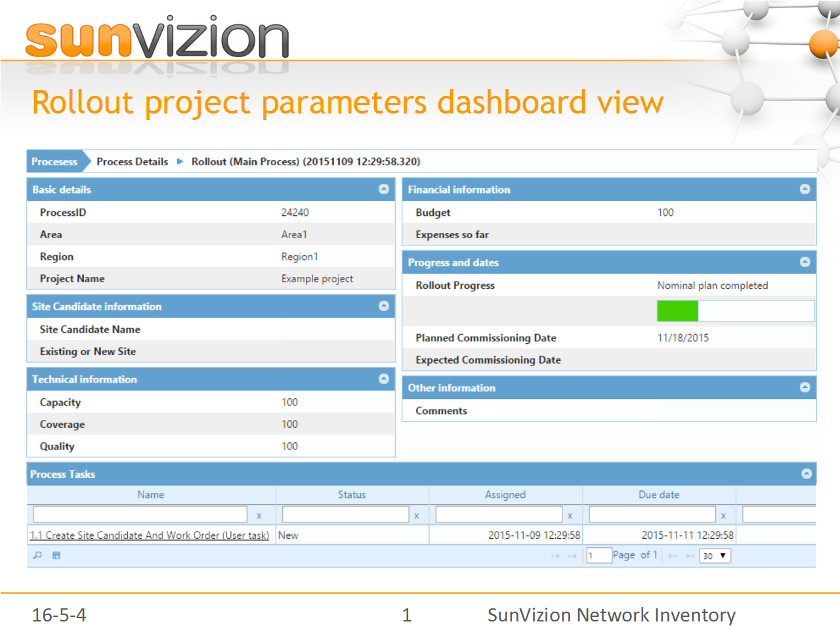Clear the Assigned column filter
840x630 pixels.
click(570, 516)
